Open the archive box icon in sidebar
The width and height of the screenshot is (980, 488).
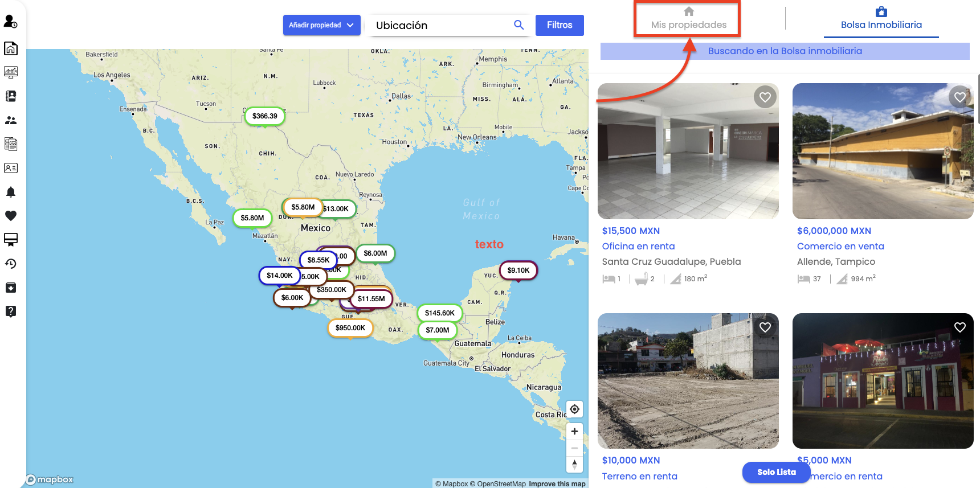tap(10, 288)
